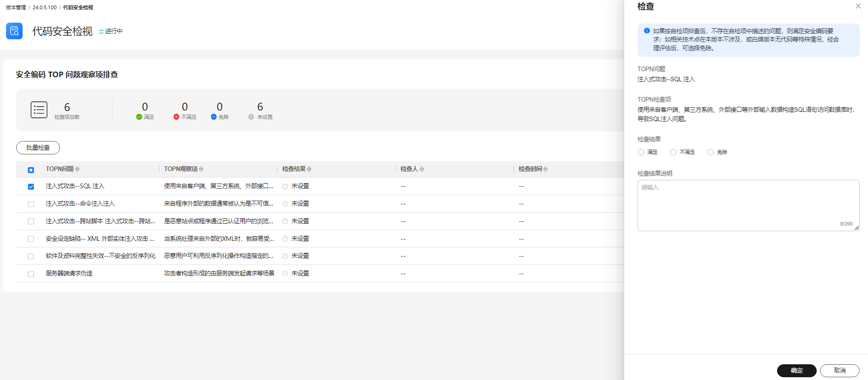868x380 pixels.
Task: Click the gray 未设置 status icon
Action: [251, 117]
